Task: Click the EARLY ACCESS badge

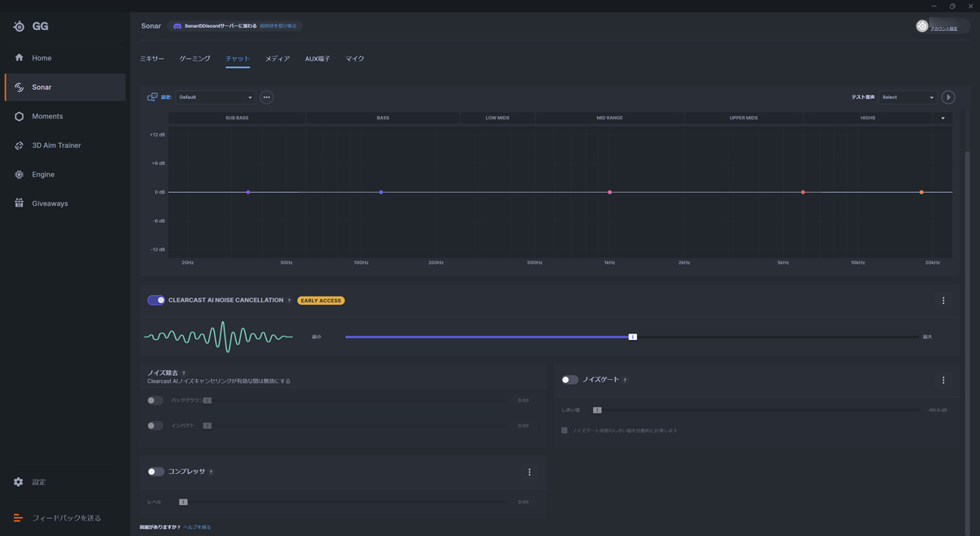Action: click(321, 301)
